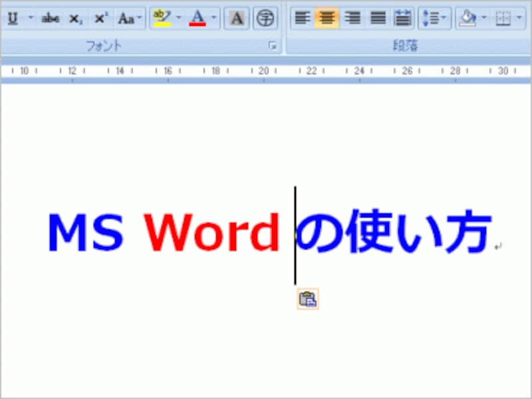Open Font dialog launcher
The image size is (532, 399).
[x=273, y=45]
